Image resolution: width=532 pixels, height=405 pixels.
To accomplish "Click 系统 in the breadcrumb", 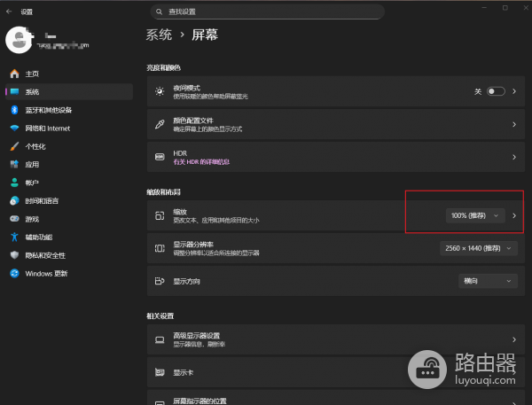I will 159,35.
